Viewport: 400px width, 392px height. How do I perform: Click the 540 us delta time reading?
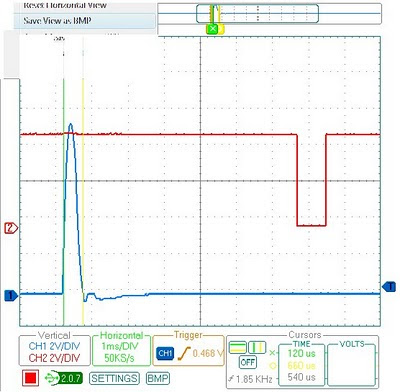(301, 377)
